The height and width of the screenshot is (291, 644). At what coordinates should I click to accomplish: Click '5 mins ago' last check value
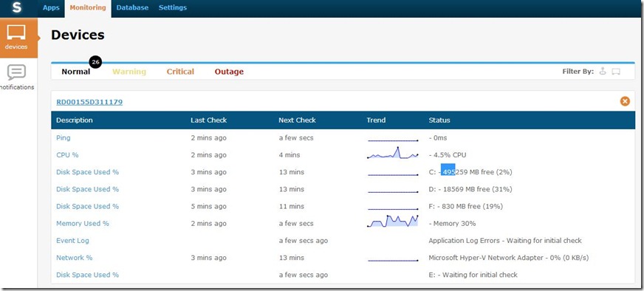pyautogui.click(x=209, y=206)
